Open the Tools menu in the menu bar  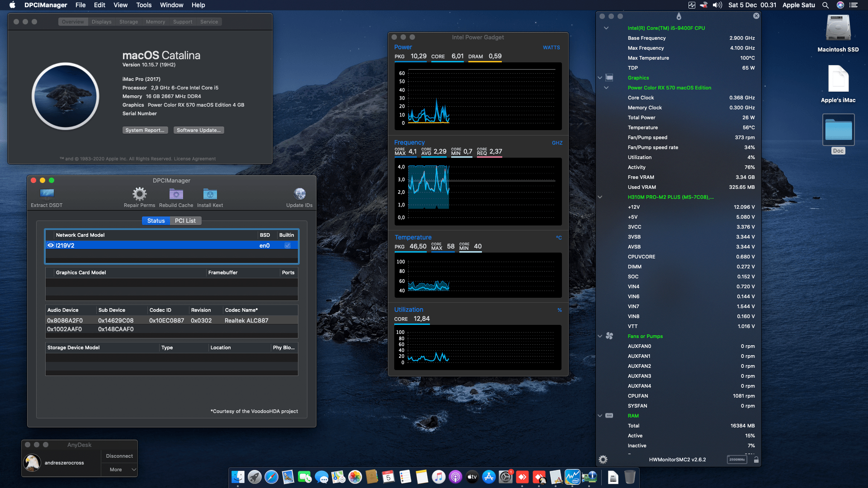point(144,5)
